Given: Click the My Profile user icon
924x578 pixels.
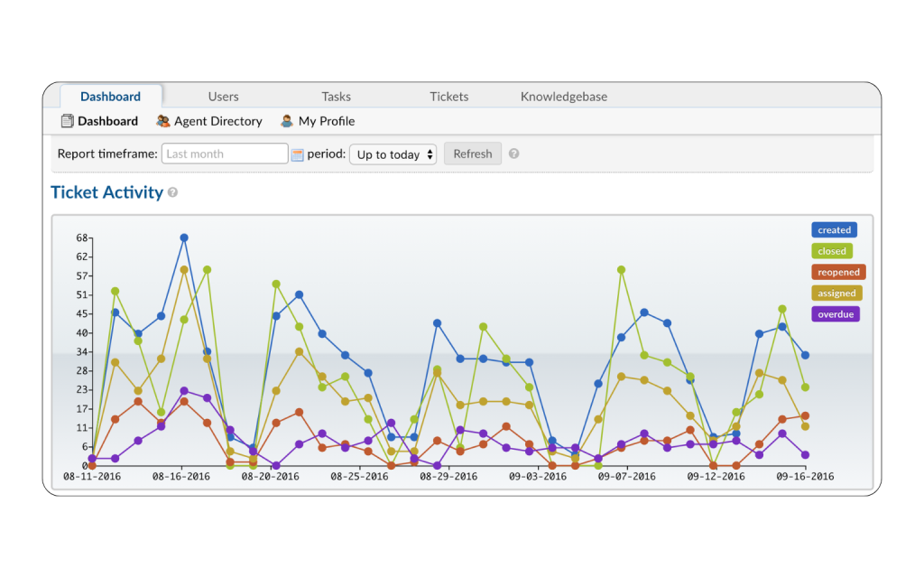Looking at the screenshot, I should click(x=287, y=121).
